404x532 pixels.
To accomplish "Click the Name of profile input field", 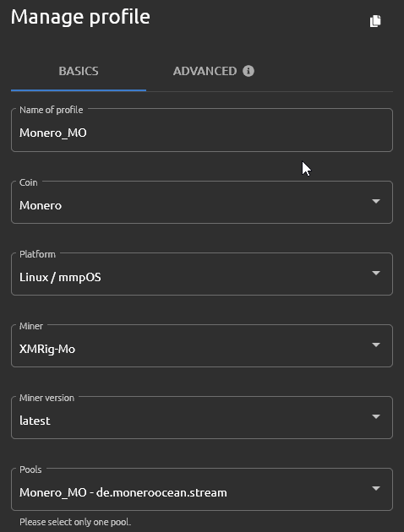I will 202,130.
